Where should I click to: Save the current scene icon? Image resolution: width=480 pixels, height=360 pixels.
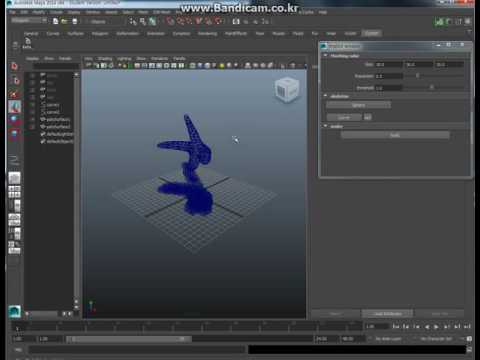pos(75,21)
